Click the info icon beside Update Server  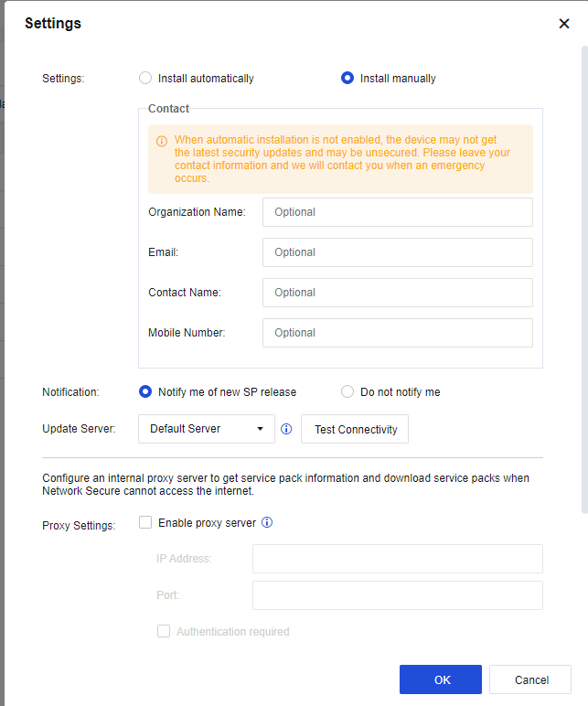[286, 429]
